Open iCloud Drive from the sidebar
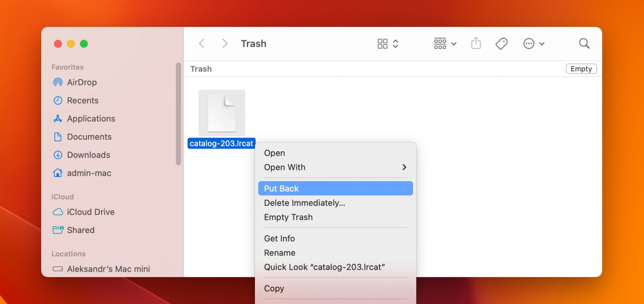The image size is (644, 304). [90, 212]
